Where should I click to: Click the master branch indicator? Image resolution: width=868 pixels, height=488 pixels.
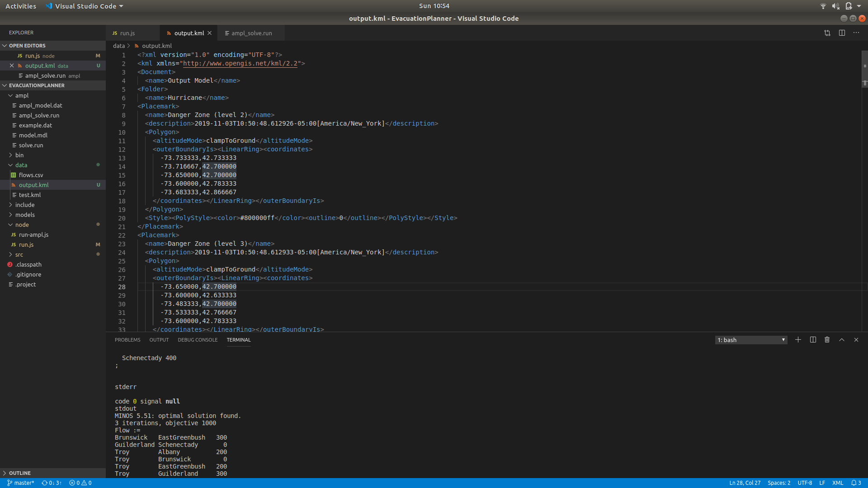pyautogui.click(x=21, y=483)
